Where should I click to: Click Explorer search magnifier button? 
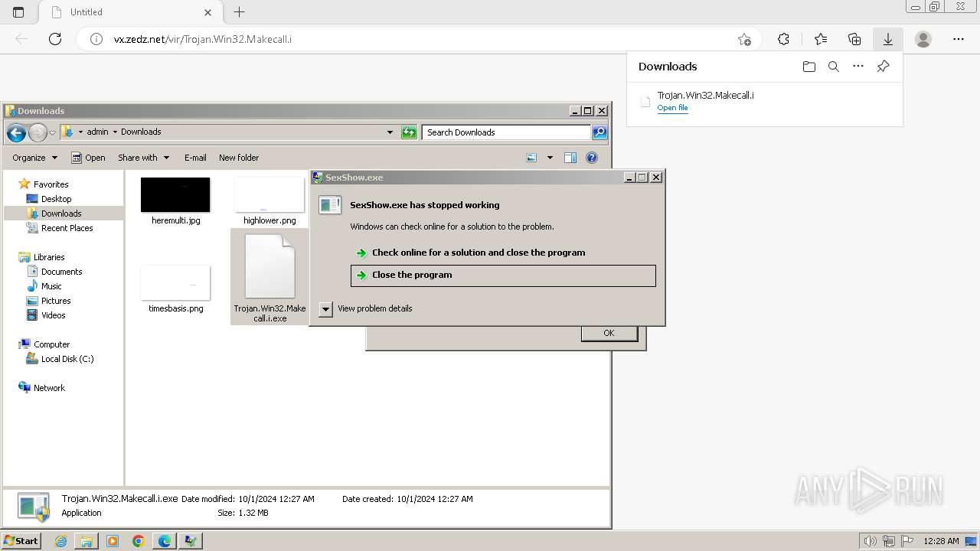coord(599,132)
